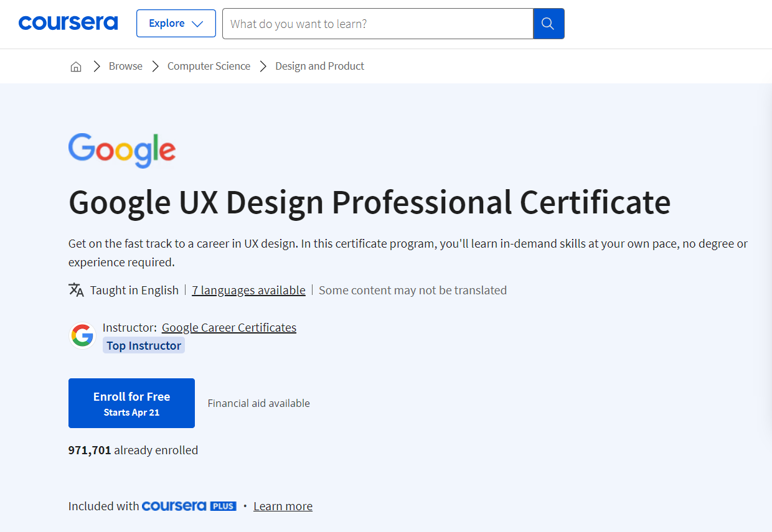The height and width of the screenshot is (532, 772).
Task: Click the translation languages icon
Action: [76, 289]
